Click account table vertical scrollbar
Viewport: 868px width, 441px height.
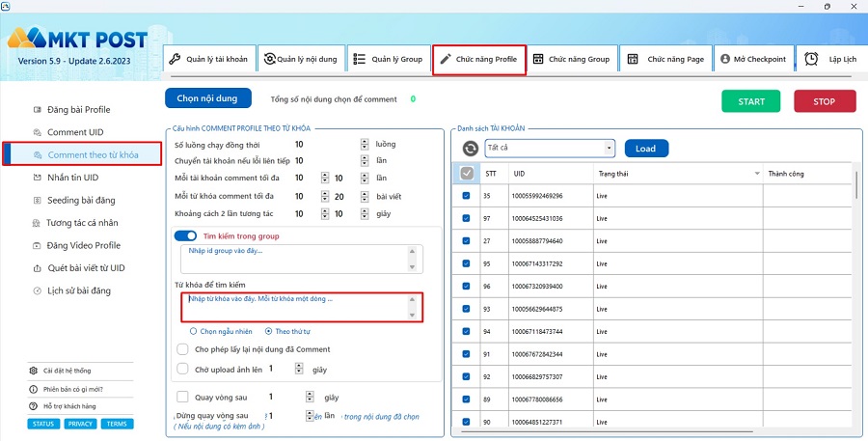point(856,185)
